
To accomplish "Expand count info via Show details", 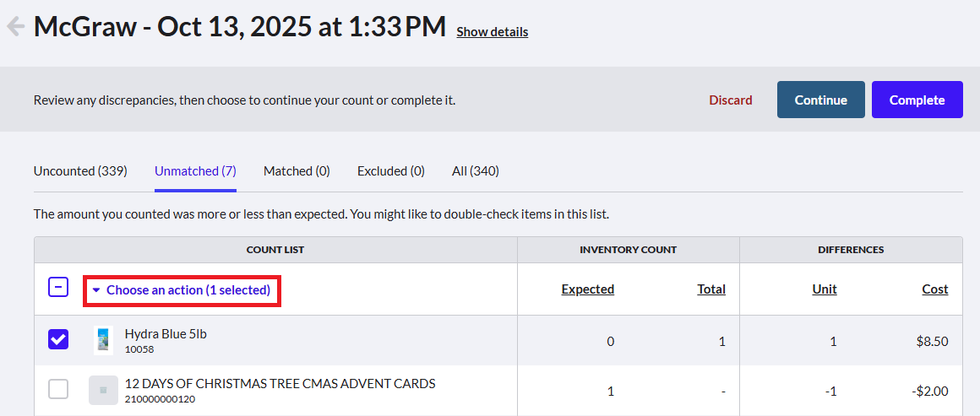I will 492,32.
